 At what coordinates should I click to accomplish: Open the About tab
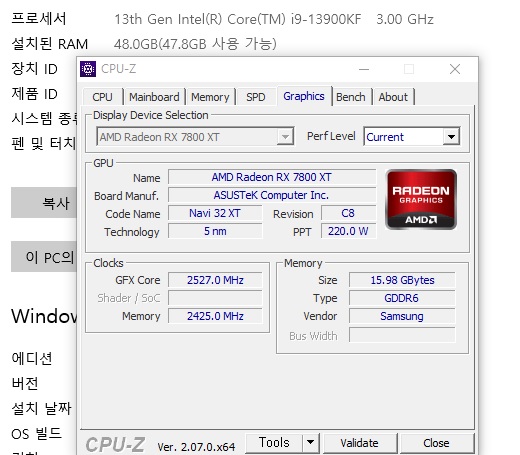pyautogui.click(x=393, y=97)
